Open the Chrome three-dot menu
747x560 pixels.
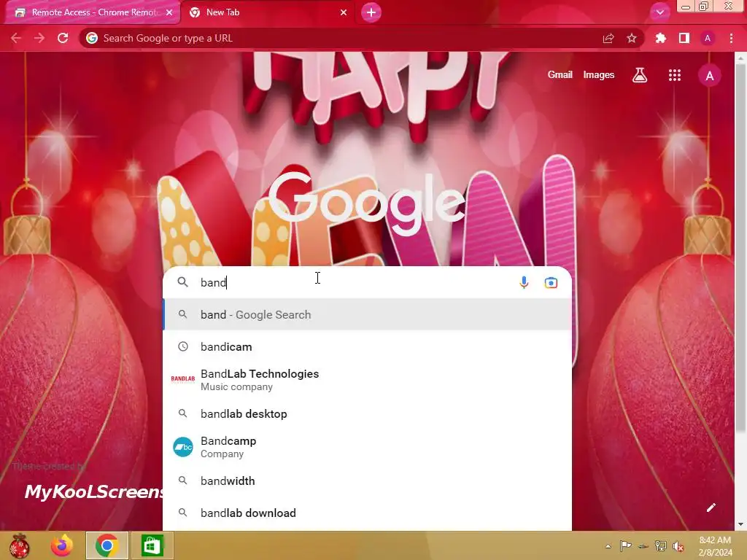click(x=731, y=38)
